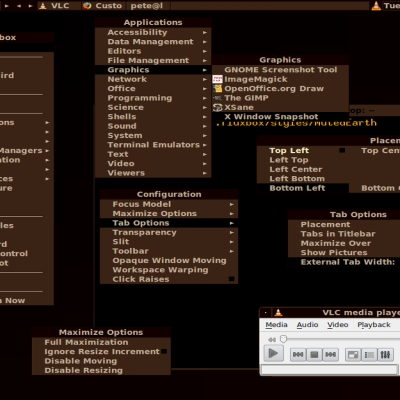
Task: Select Show Pictures in Tab Options
Action: (x=344, y=252)
